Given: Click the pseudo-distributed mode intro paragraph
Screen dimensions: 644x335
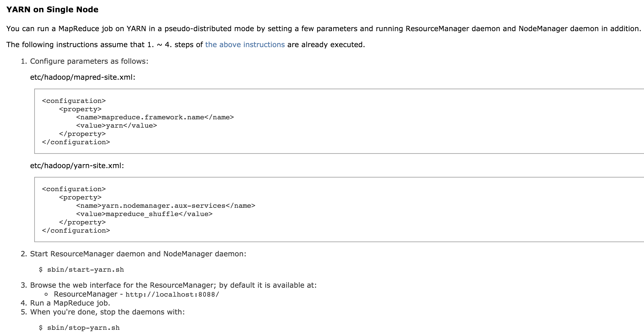Looking at the screenshot, I should pos(323,29).
